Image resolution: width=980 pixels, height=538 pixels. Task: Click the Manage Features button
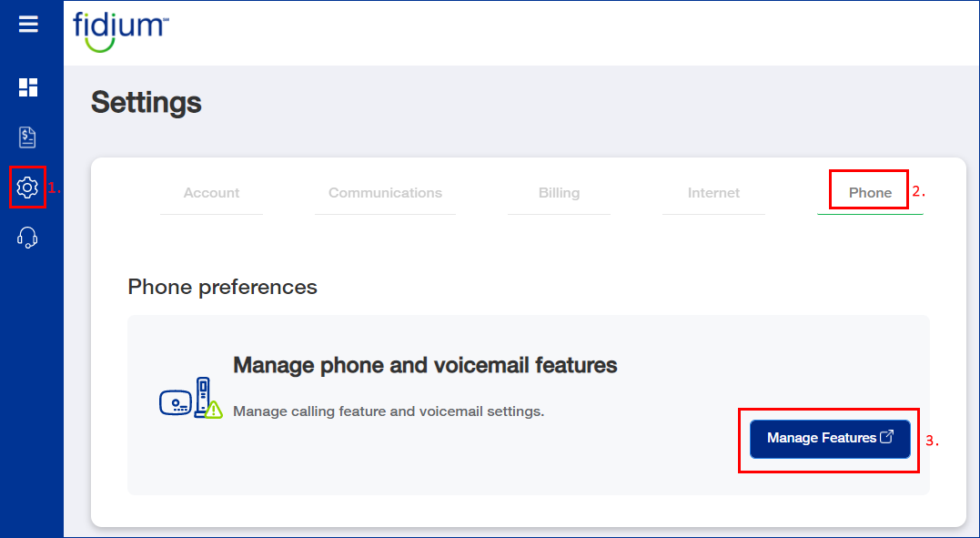click(829, 438)
